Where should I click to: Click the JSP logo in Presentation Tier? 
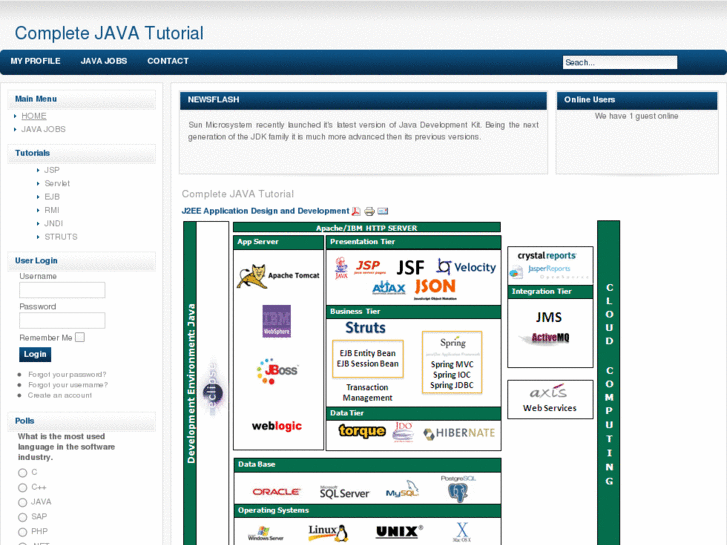(x=370, y=267)
